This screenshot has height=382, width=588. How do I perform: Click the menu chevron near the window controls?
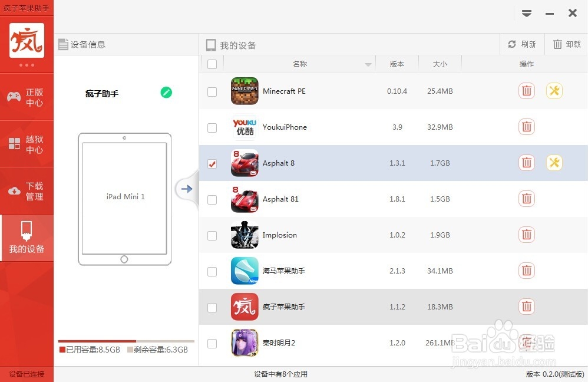click(x=526, y=12)
